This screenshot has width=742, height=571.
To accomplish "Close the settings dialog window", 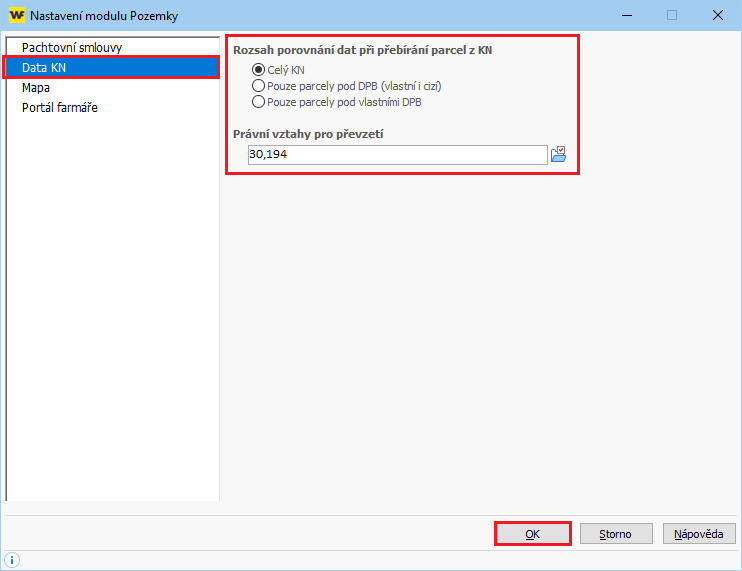I will click(x=718, y=15).
